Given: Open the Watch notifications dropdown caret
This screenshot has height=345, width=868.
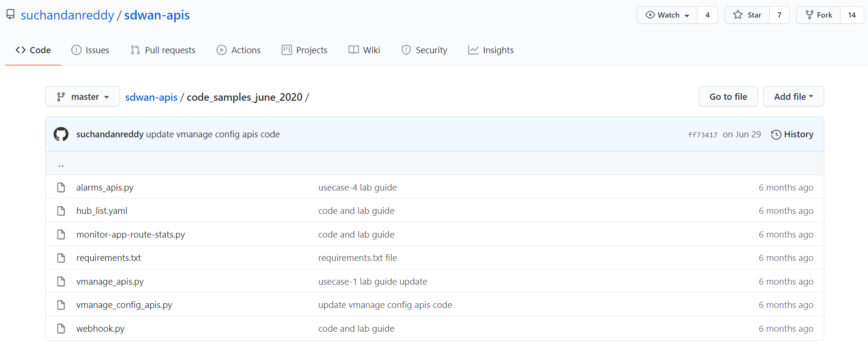Looking at the screenshot, I should pyautogui.click(x=687, y=15).
